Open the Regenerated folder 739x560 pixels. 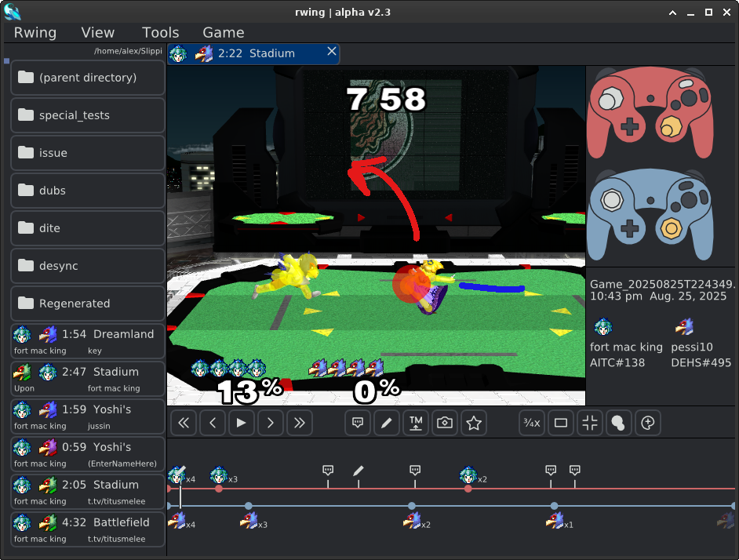(x=88, y=304)
